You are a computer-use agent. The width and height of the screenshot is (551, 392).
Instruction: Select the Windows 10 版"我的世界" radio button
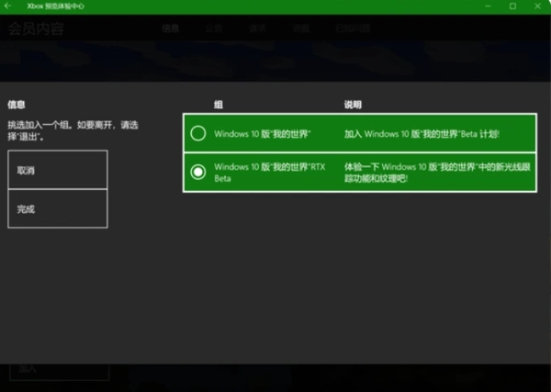(x=197, y=134)
